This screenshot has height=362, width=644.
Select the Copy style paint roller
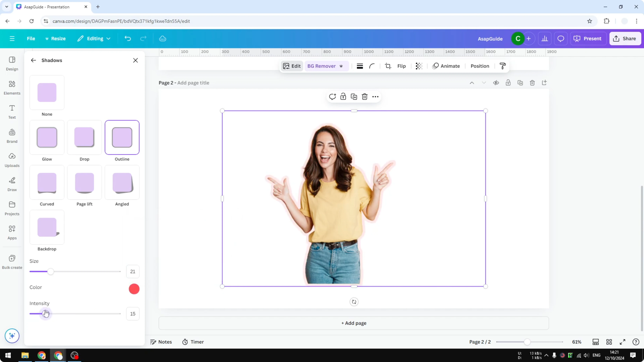pos(503,66)
